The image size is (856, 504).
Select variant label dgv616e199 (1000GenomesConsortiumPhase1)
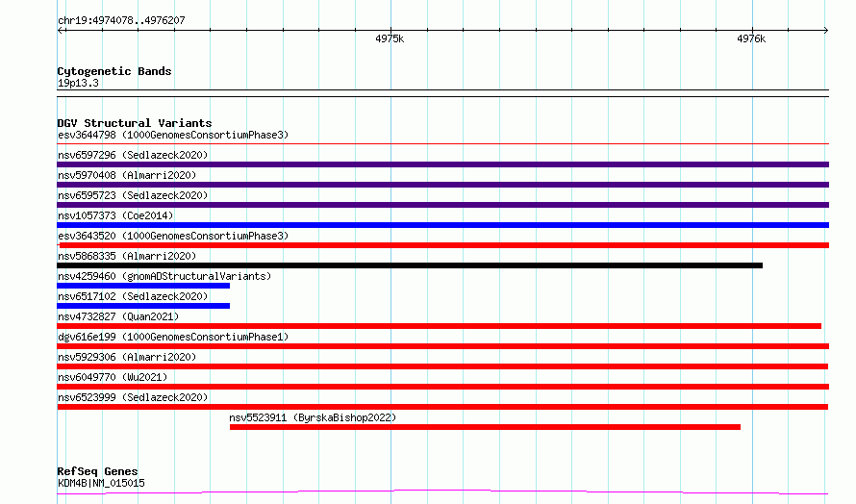pyautogui.click(x=173, y=337)
